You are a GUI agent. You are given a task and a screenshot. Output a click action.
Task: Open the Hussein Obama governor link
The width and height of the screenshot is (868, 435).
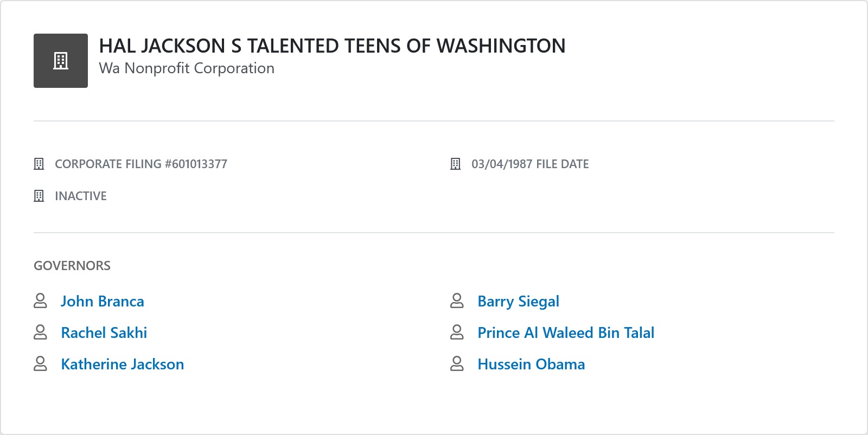[x=531, y=364]
